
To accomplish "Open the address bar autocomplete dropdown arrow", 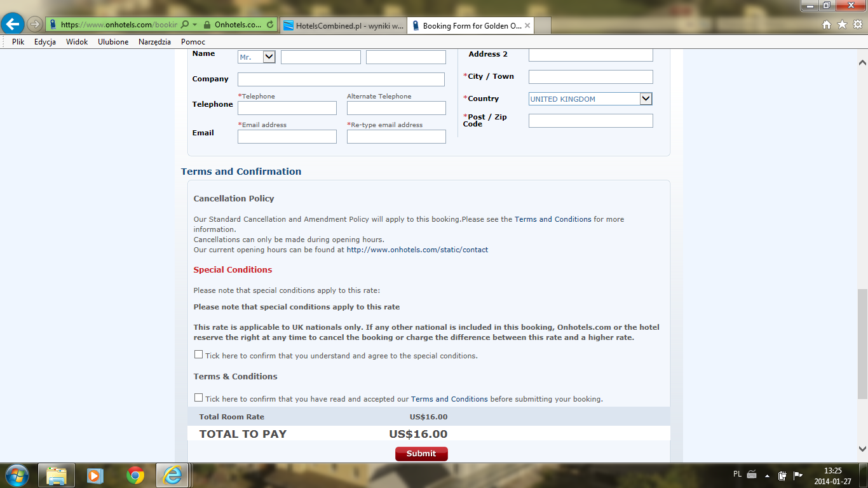I will tap(195, 25).
